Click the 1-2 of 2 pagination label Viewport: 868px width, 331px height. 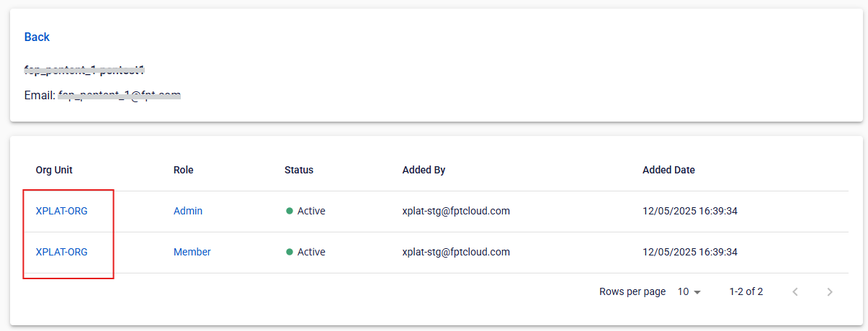[746, 292]
